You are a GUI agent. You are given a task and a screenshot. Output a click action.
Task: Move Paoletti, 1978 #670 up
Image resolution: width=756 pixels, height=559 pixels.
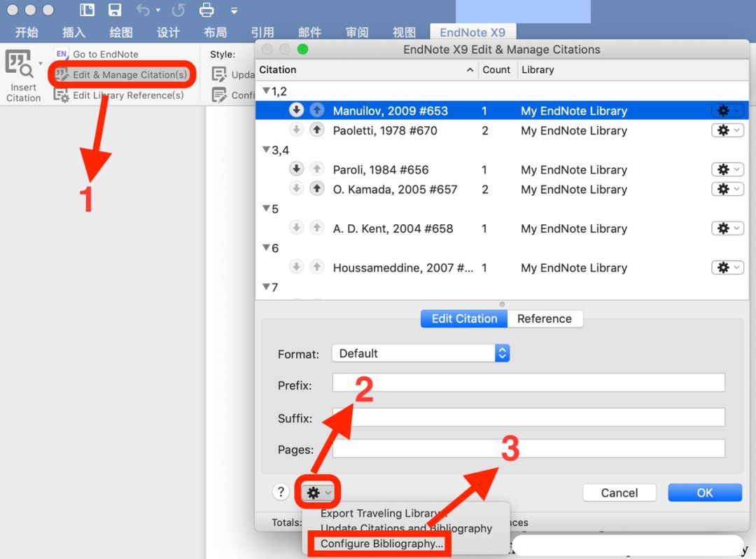click(x=317, y=130)
